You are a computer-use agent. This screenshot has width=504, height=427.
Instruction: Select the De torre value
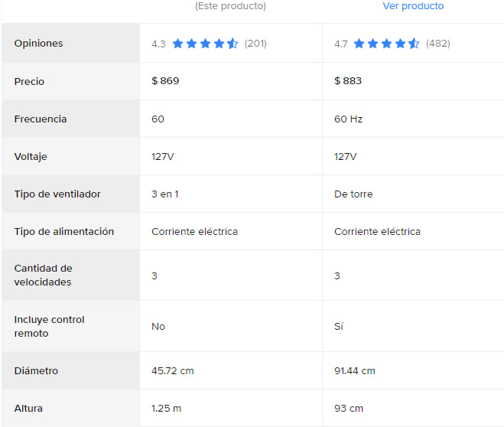pyautogui.click(x=353, y=194)
